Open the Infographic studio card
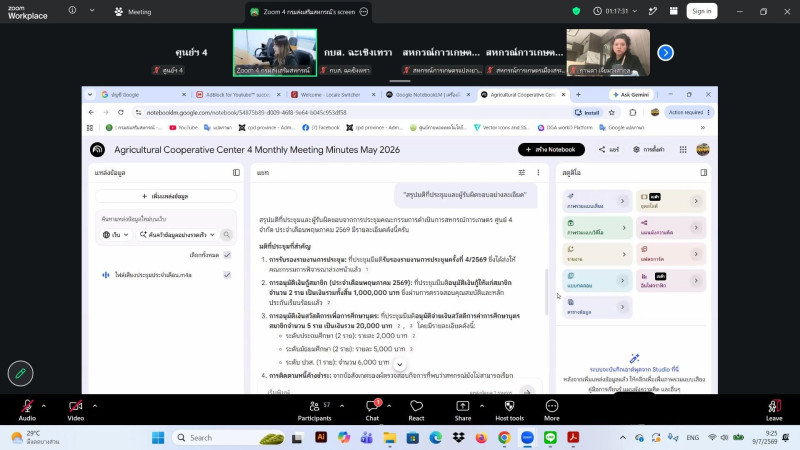 coord(671,281)
